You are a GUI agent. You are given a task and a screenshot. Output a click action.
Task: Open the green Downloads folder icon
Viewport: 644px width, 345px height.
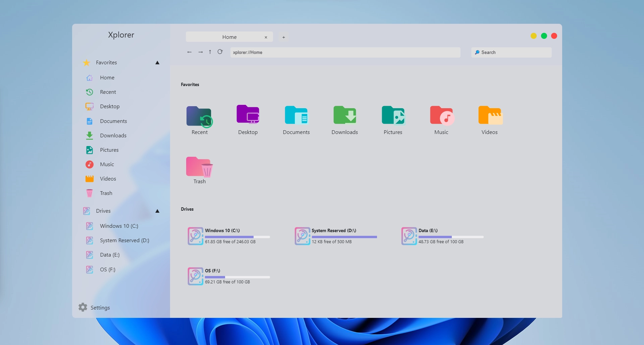click(x=344, y=115)
